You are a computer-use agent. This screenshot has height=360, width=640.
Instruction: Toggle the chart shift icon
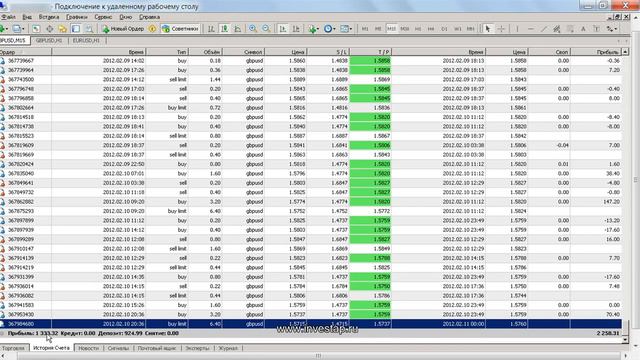pyautogui.click(x=296, y=29)
